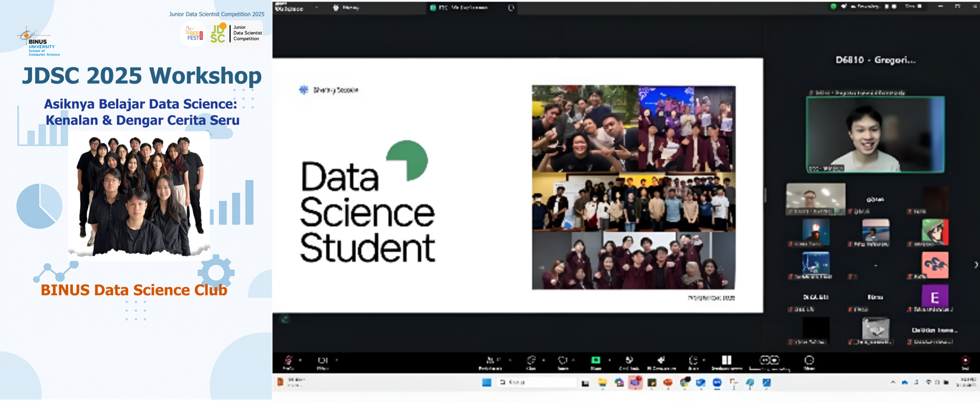Screen dimensions: 980x402
Task: Expand share options arrow beside Share button
Action: pyautogui.click(x=610, y=360)
